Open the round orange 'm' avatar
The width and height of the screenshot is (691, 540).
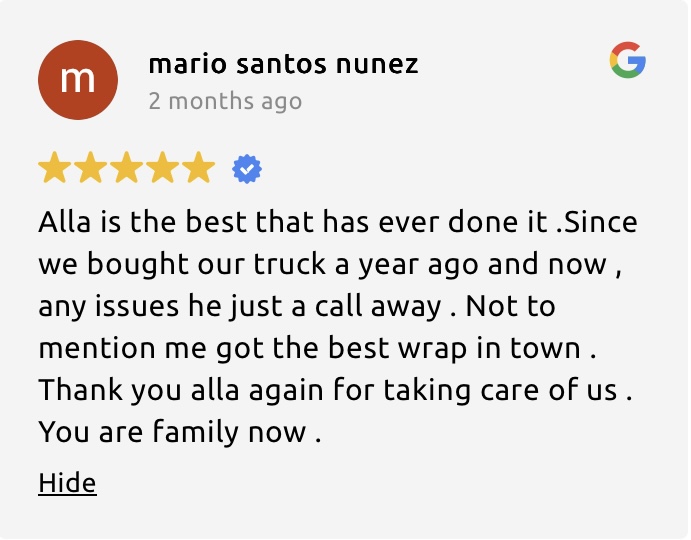[78, 80]
